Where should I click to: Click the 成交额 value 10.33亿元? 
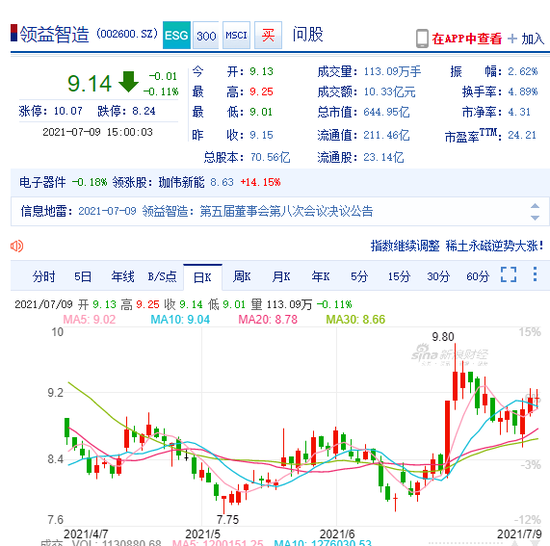click(x=389, y=92)
